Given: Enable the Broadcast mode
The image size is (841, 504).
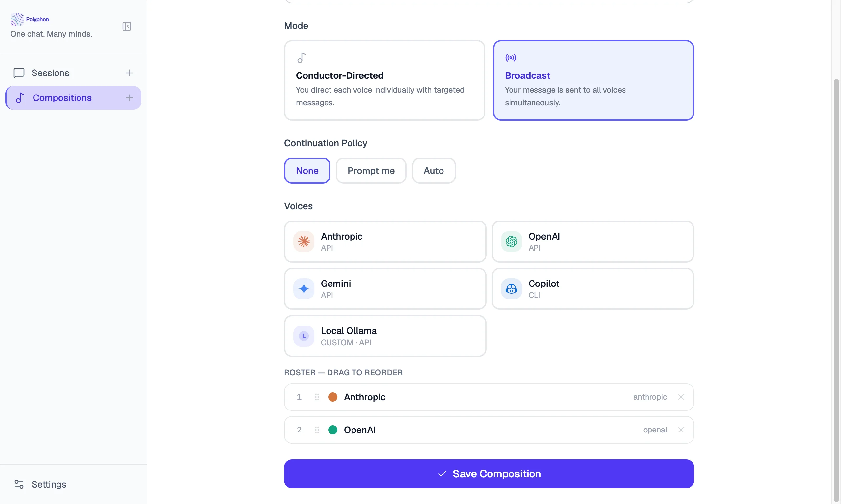Looking at the screenshot, I should (593, 80).
